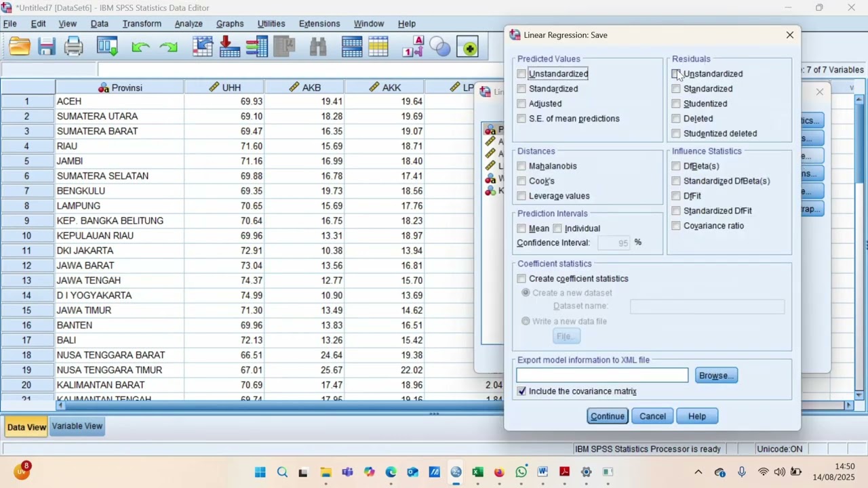Check Adjusted predicted values
Screen dimensions: 868x488
pos(521,104)
